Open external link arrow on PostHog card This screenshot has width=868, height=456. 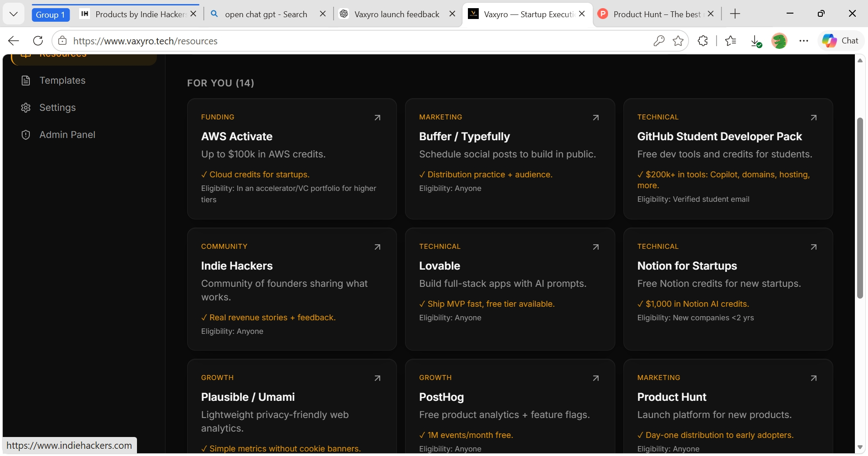pyautogui.click(x=596, y=378)
